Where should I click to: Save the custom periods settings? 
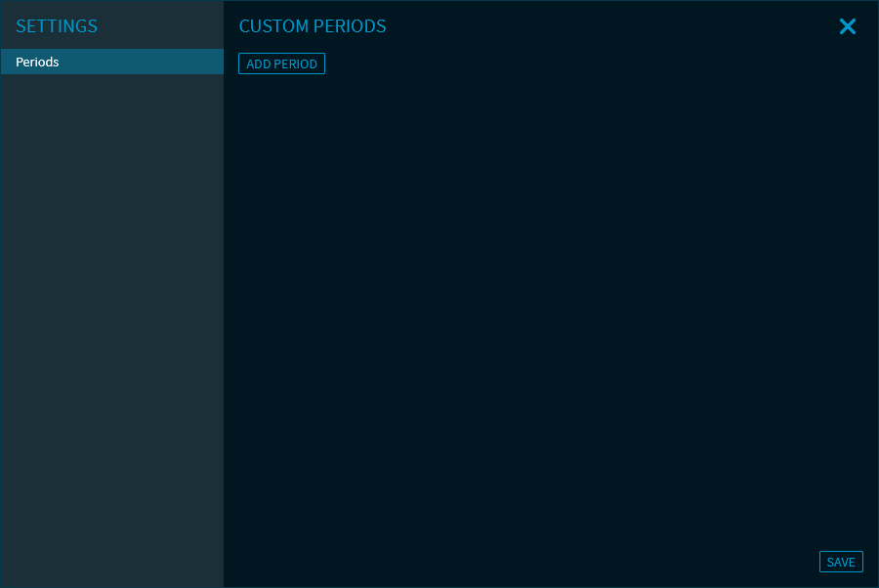(x=840, y=562)
